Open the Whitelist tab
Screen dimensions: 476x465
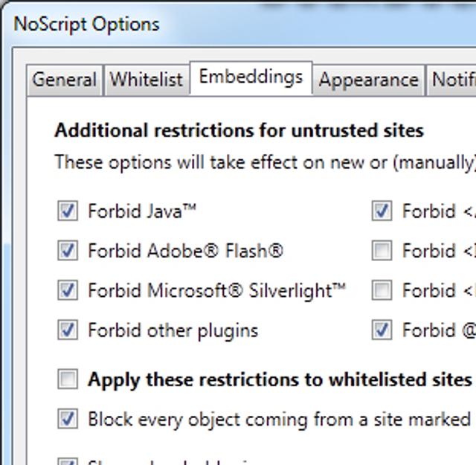(147, 80)
